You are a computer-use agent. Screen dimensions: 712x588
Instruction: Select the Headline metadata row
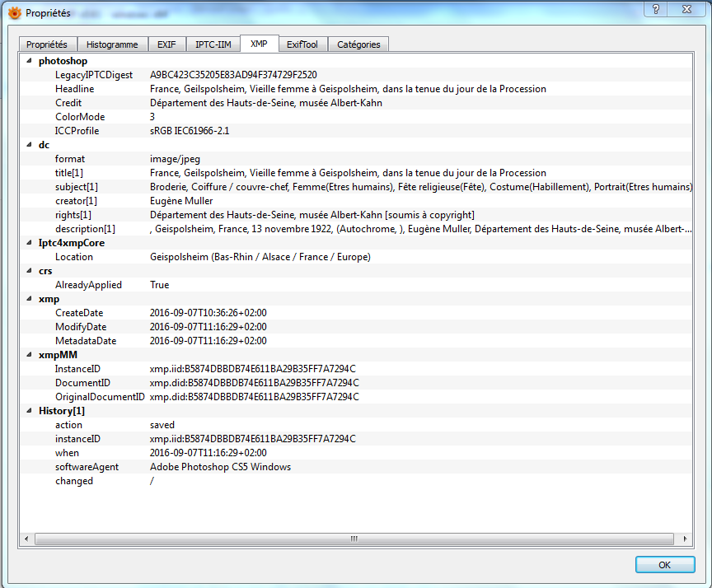click(346, 89)
